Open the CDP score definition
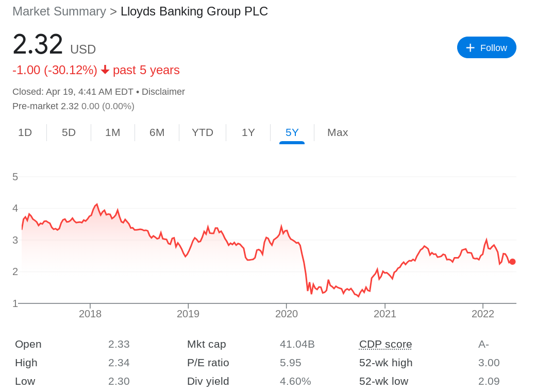Image resolution: width=536 pixels, height=392 pixels. [x=385, y=344]
